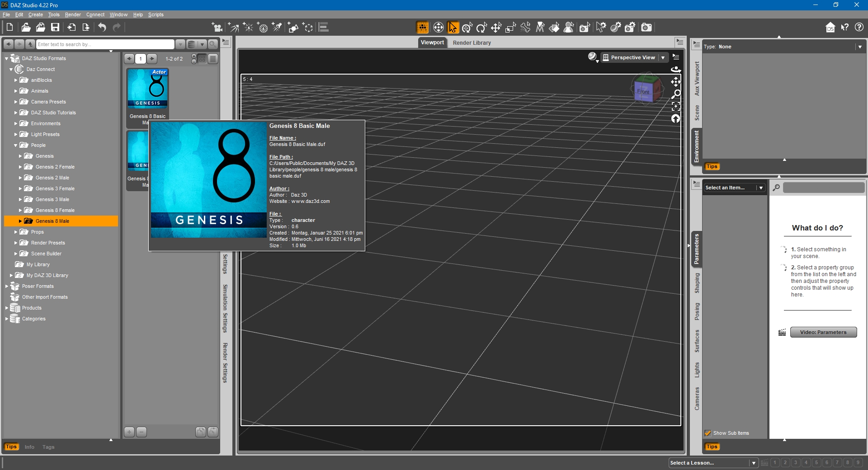
Task: Switch content library to icon grid view
Action: tap(202, 58)
